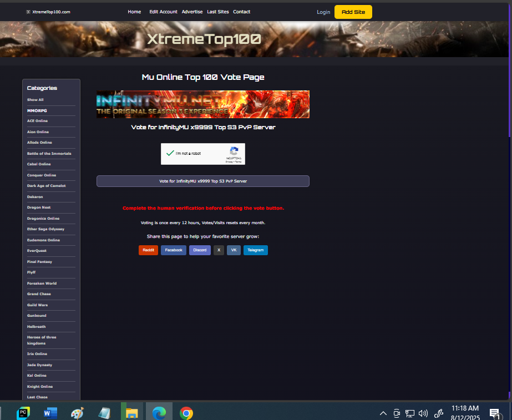The height and width of the screenshot is (420, 512).
Task: Switch to Microsoft Edge in taskbar
Action: click(159, 413)
